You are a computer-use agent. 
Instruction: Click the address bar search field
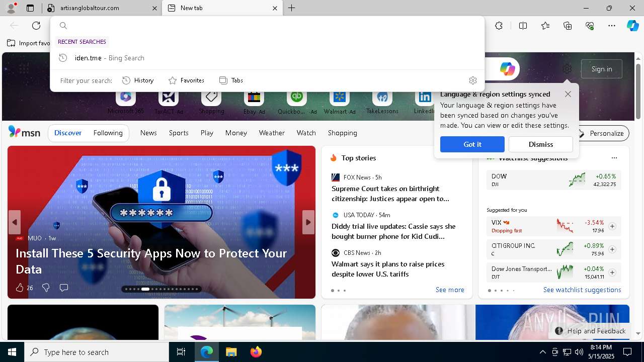click(267, 26)
